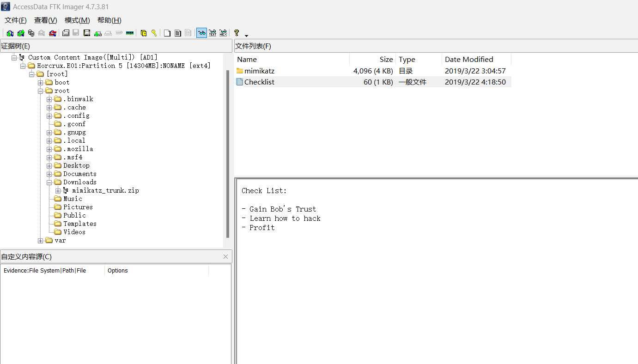Close the 自定义内容源(C) panel
Viewport: 638px width, 364px height.
point(225,256)
